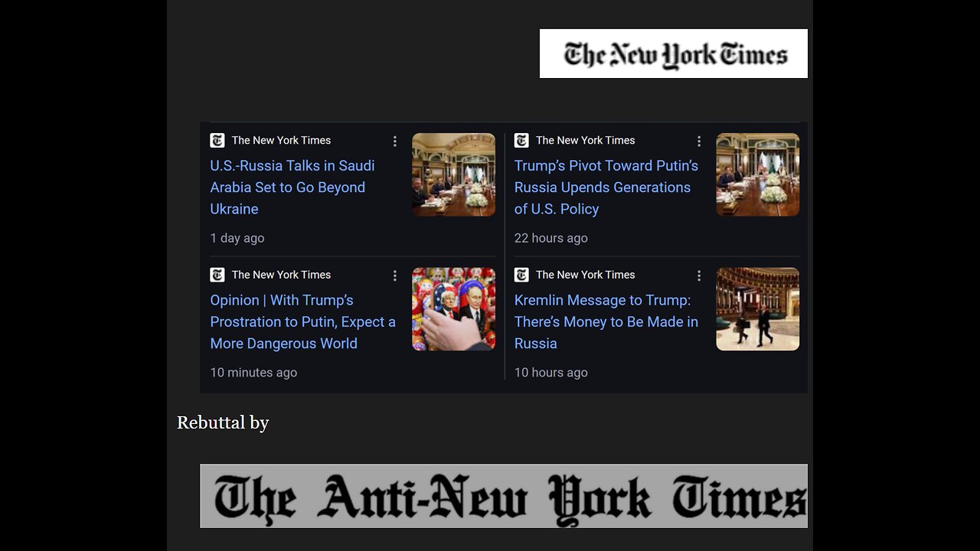
Task: Click NYT favicon on U.S.-Russia Talks card
Action: pyautogui.click(x=217, y=140)
